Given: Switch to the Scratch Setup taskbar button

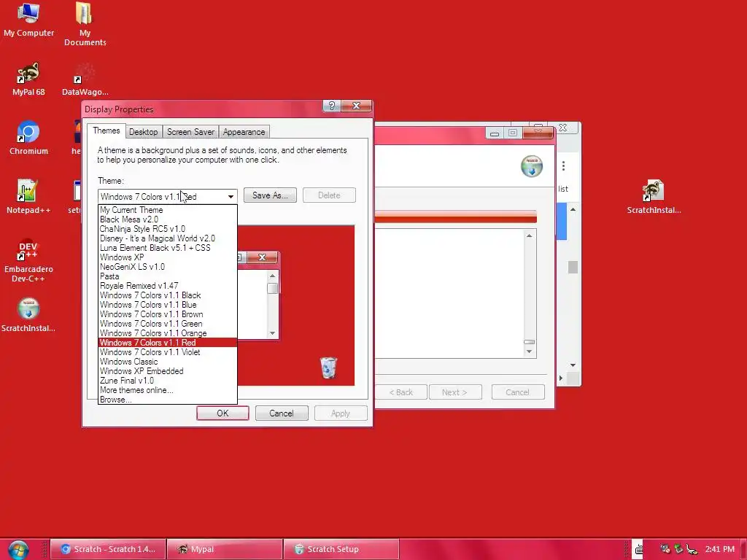Looking at the screenshot, I should 341,549.
